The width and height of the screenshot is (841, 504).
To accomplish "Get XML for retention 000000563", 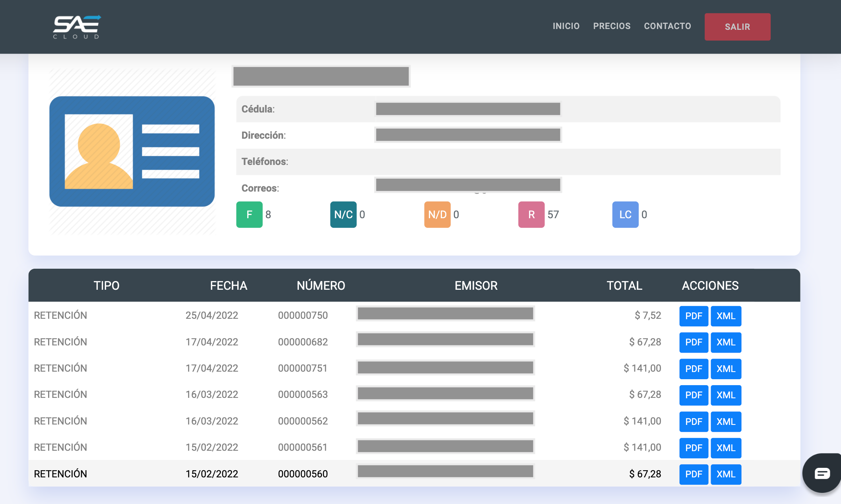I will tap(726, 395).
